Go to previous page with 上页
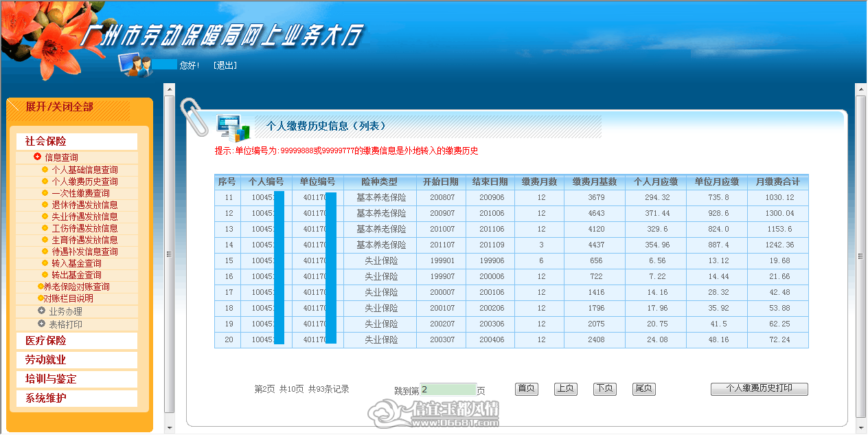868x435 pixels. (566, 389)
